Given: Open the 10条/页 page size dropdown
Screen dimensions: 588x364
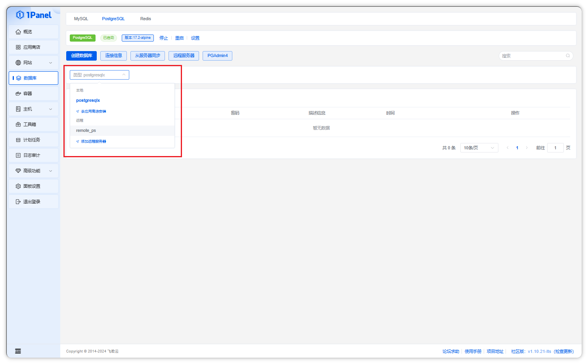Looking at the screenshot, I should (x=479, y=148).
